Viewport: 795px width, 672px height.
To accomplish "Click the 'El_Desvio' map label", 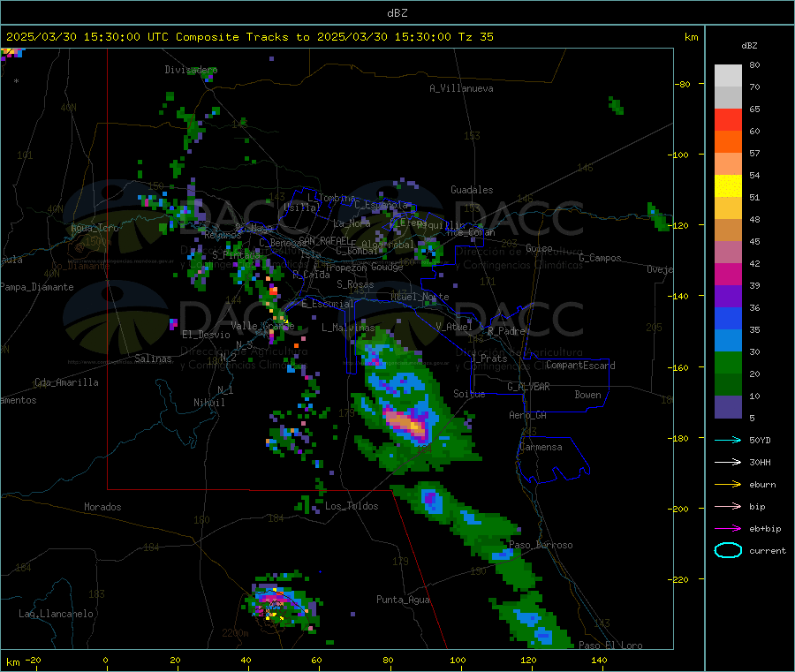I will pos(206,335).
